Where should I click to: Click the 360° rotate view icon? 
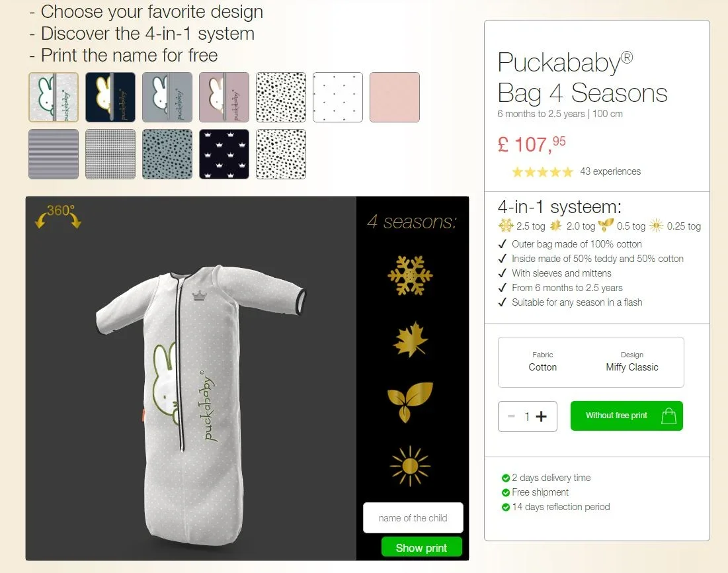pos(58,216)
